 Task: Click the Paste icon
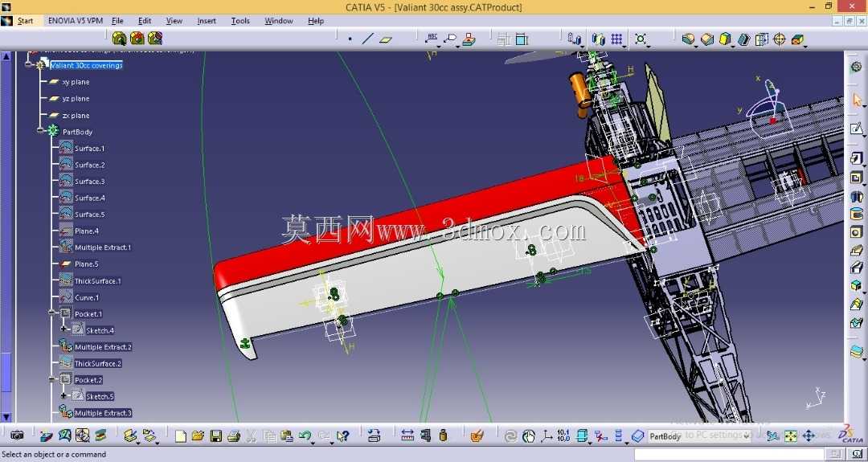(x=286, y=436)
